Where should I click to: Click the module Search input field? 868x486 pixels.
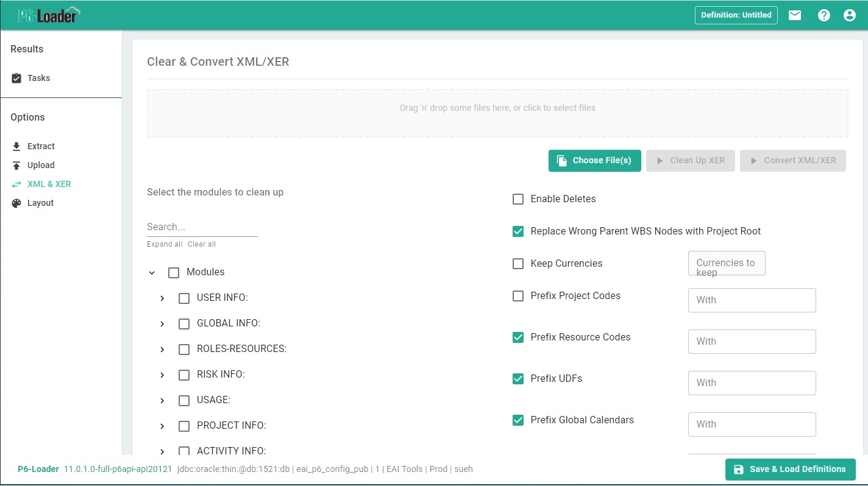202,227
